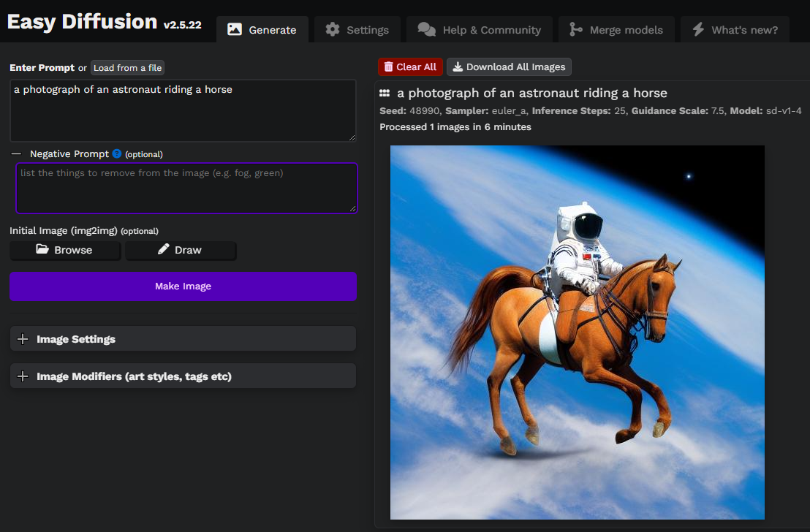The height and width of the screenshot is (532, 810).
Task: Click the Load from a file button
Action: (x=128, y=68)
